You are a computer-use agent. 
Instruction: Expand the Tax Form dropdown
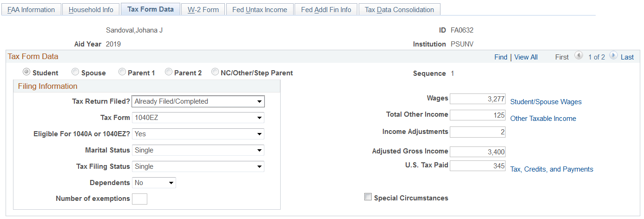tap(198, 118)
